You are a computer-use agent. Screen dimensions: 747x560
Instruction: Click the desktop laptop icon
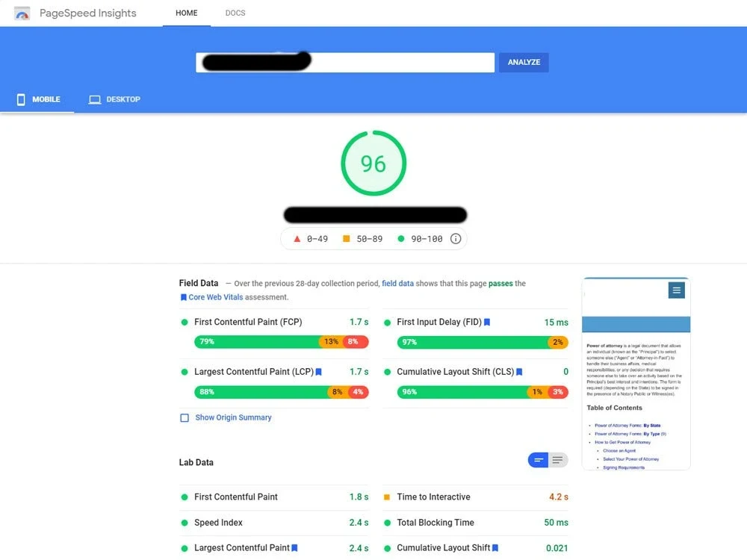tap(95, 99)
